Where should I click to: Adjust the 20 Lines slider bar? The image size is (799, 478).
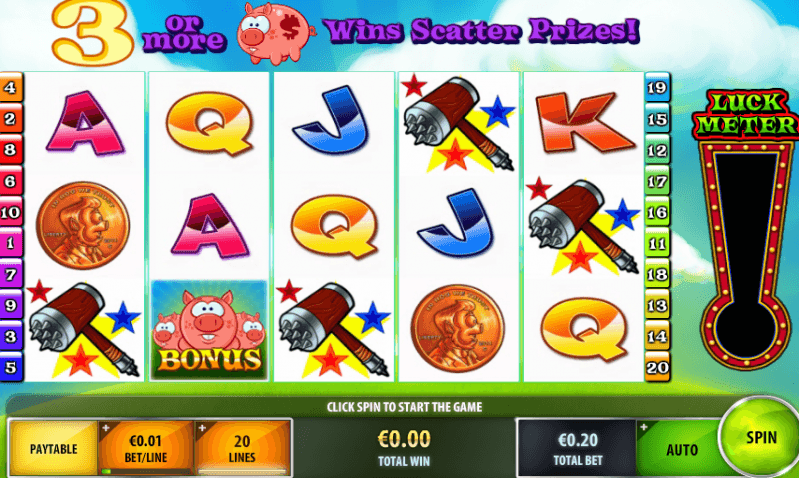(x=242, y=471)
